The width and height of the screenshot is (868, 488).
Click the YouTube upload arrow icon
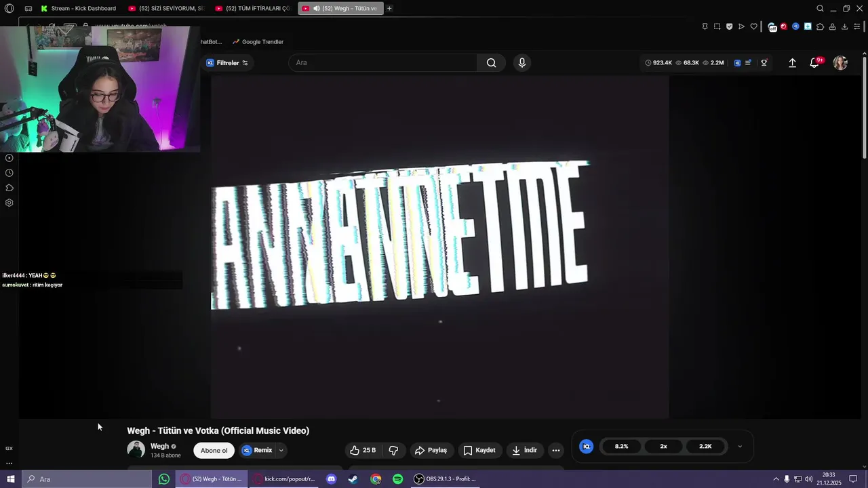point(792,62)
